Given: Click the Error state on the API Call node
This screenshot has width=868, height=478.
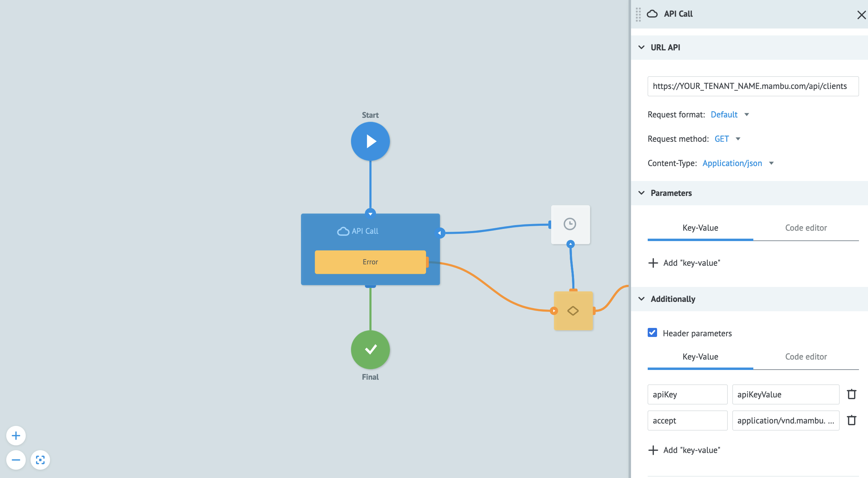Looking at the screenshot, I should [x=370, y=262].
